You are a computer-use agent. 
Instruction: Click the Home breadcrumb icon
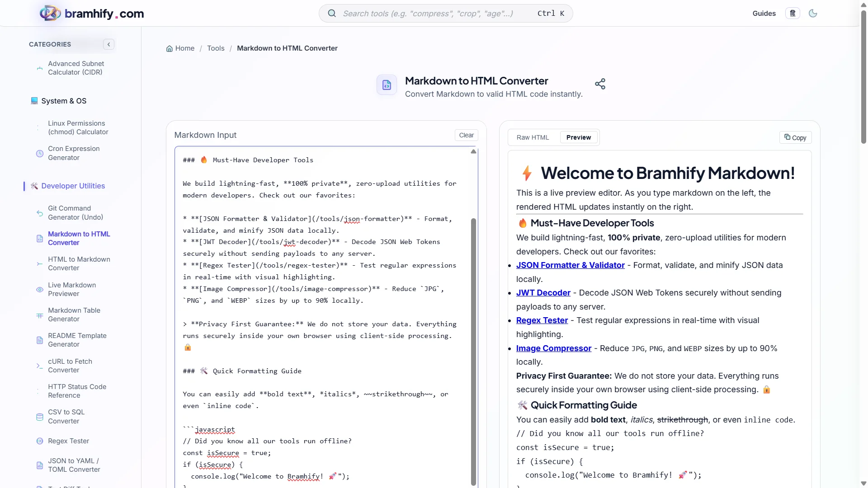pyautogui.click(x=169, y=49)
